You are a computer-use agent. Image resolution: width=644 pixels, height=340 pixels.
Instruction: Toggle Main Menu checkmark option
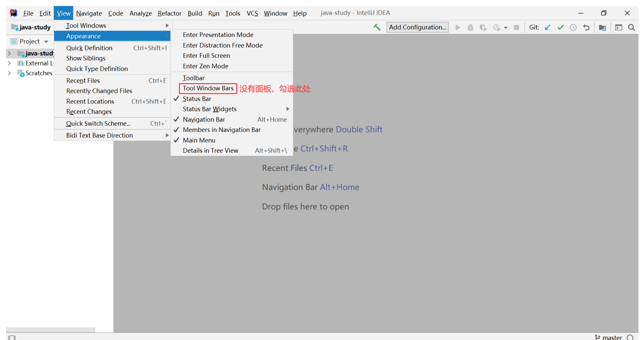pyautogui.click(x=232, y=140)
